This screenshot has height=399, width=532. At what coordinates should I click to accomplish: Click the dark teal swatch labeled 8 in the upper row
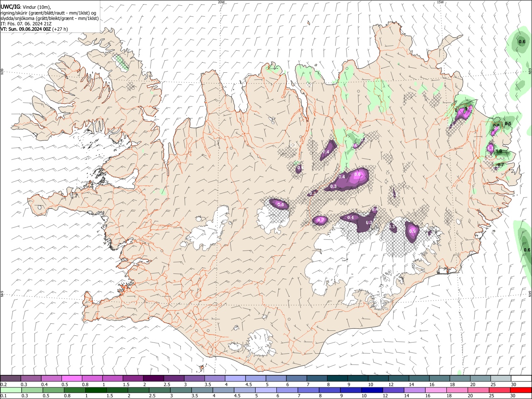click(337, 379)
